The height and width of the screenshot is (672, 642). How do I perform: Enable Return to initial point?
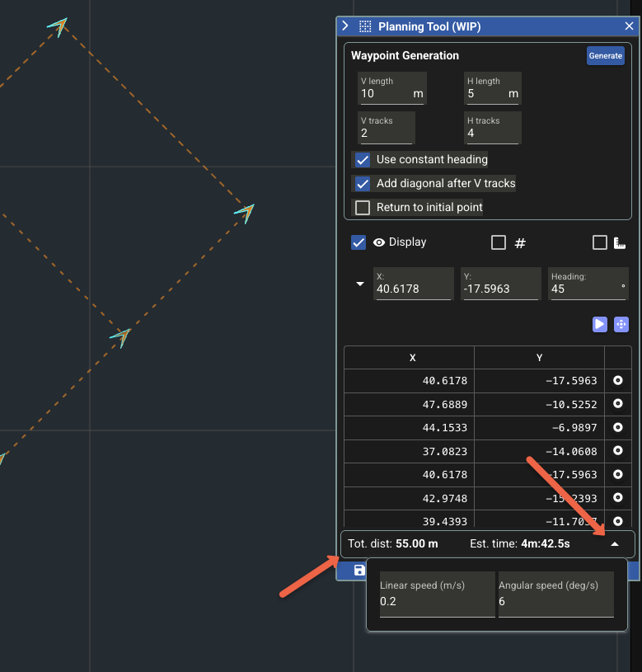point(363,208)
